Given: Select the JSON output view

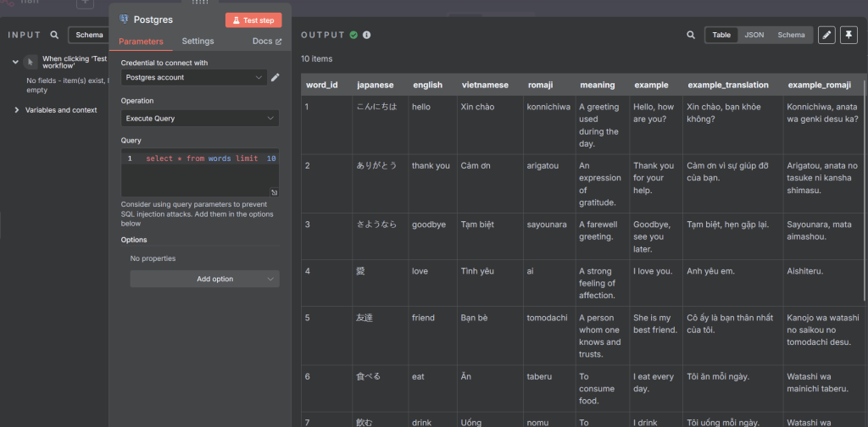Looking at the screenshot, I should 754,35.
